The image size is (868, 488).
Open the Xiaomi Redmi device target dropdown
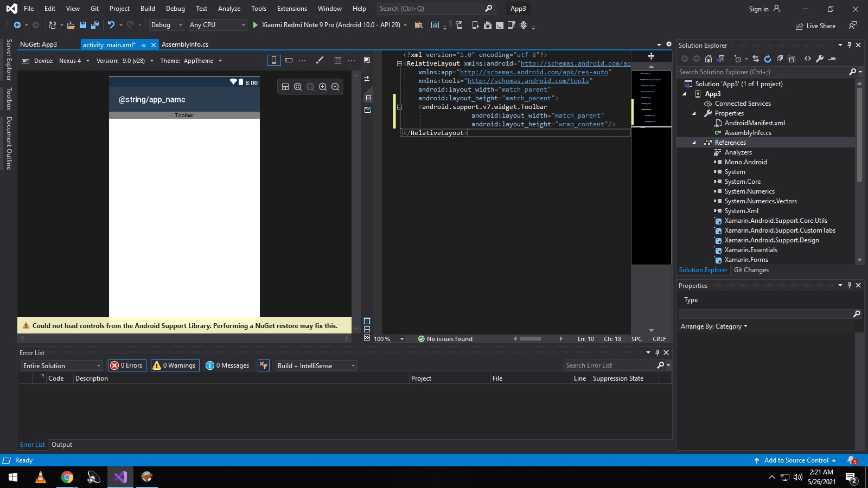tap(405, 25)
